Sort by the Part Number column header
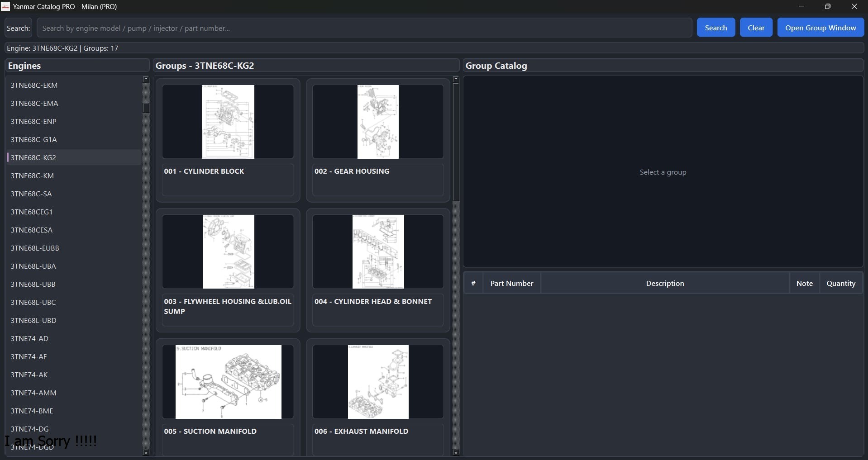Screen dimensions: 868x460 [511, 283]
